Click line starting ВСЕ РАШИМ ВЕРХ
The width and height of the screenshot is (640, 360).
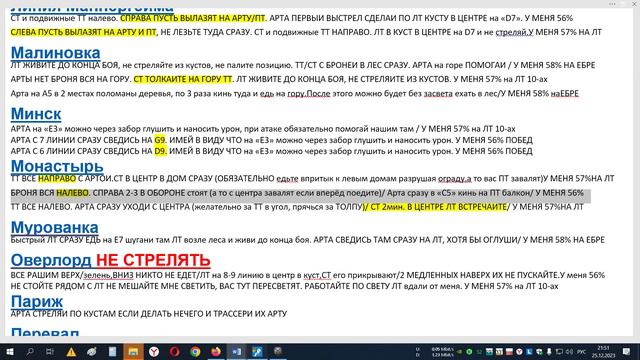pos(308,275)
